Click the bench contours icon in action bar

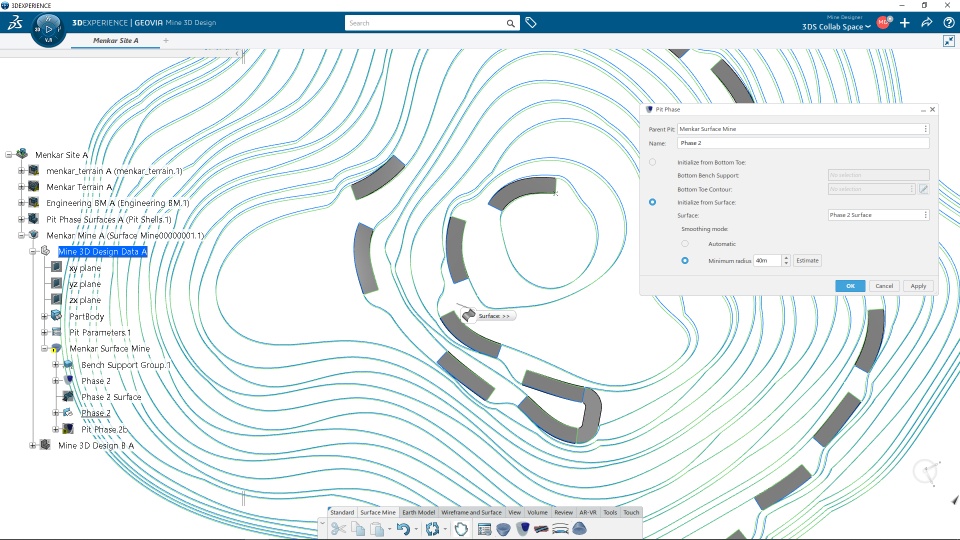560,528
